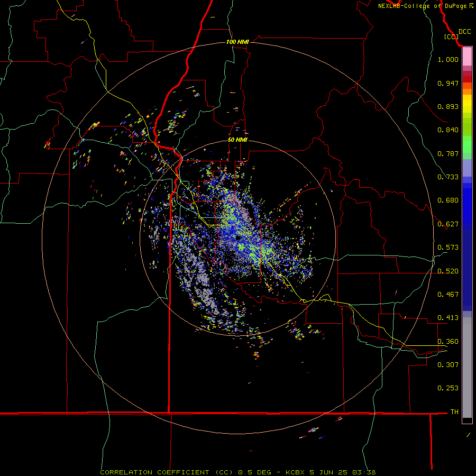Click the 0.573 scale value

pyautogui.click(x=448, y=248)
